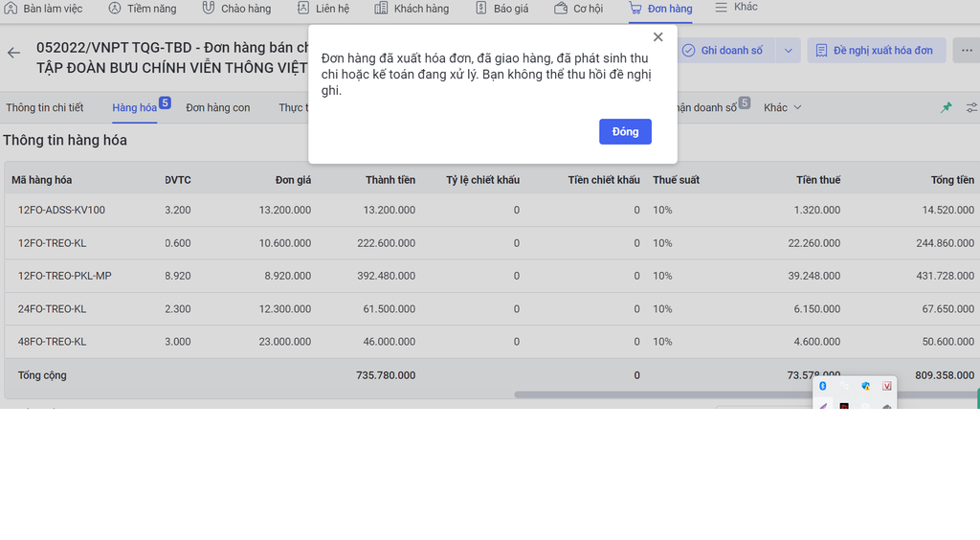Click the Bàn làm việc home icon
Screen dimensions: 980x540
click(x=11, y=8)
